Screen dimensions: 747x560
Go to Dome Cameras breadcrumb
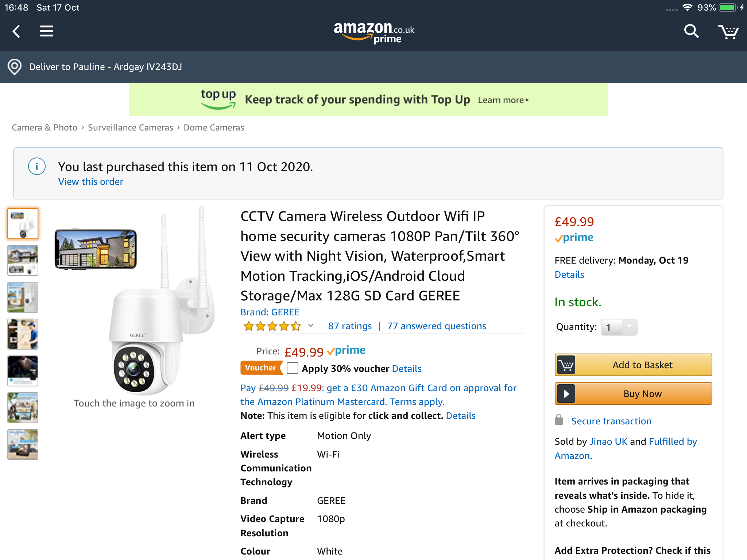214,128
